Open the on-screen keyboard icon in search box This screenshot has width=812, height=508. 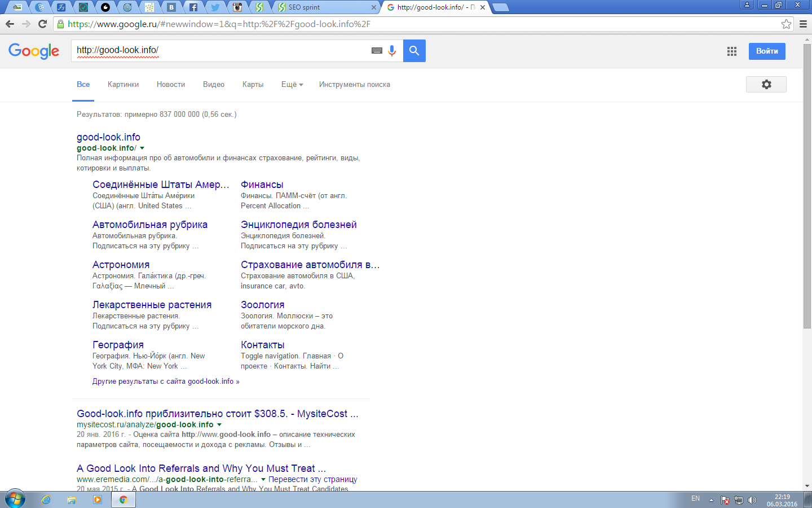tap(377, 51)
